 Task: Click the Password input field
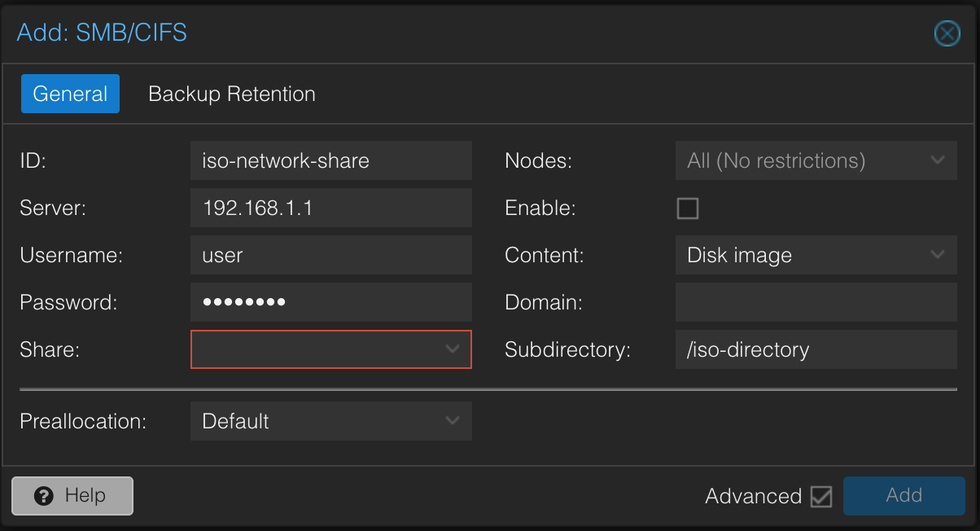pos(330,302)
